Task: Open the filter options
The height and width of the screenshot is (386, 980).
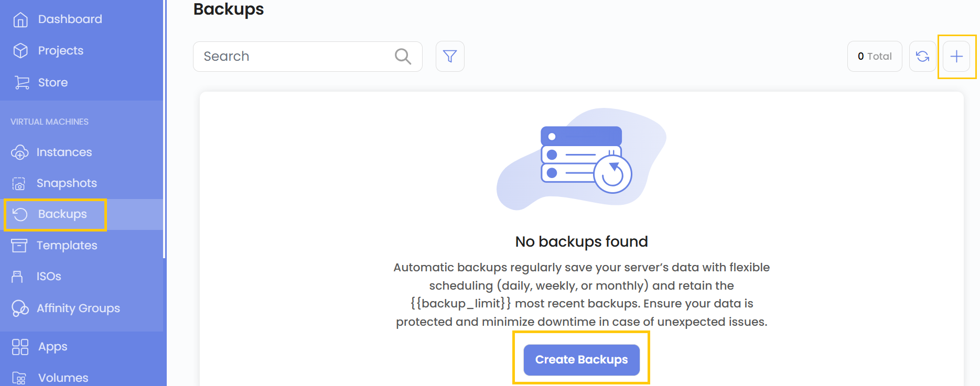Action: coord(450,56)
